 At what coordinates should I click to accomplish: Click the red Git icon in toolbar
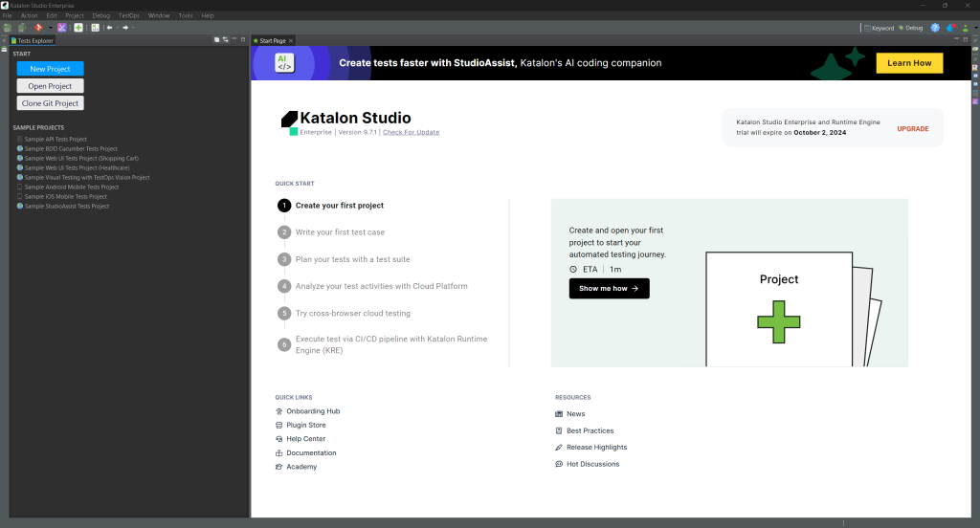[38, 28]
